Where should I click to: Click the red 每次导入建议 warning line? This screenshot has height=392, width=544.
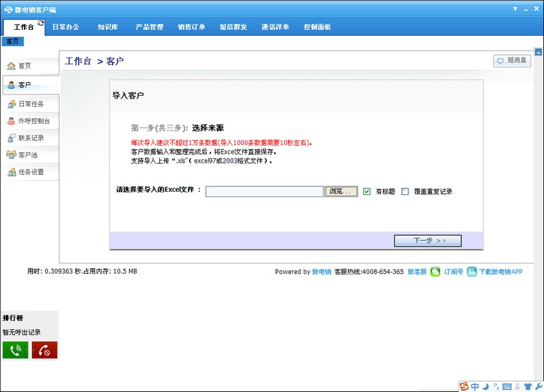tap(221, 143)
